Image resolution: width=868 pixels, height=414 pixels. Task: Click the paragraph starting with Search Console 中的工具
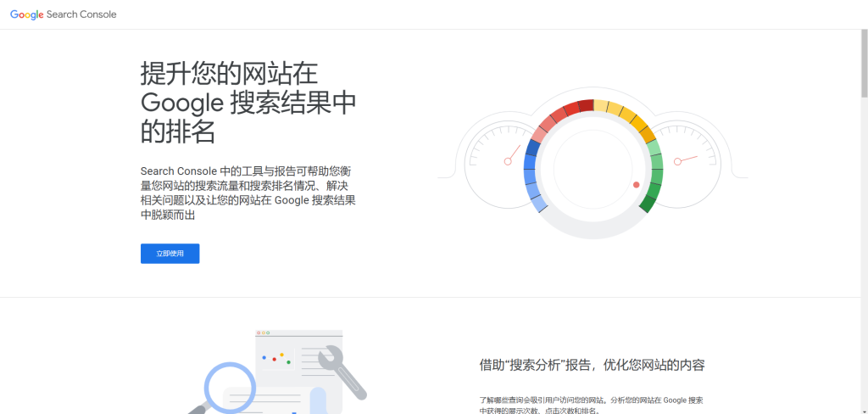point(248,193)
